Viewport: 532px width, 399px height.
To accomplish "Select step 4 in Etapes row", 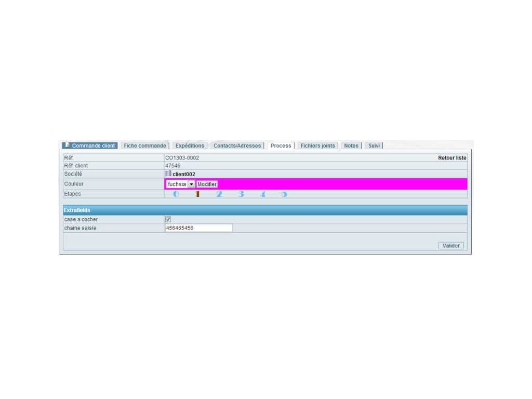I will point(262,194).
